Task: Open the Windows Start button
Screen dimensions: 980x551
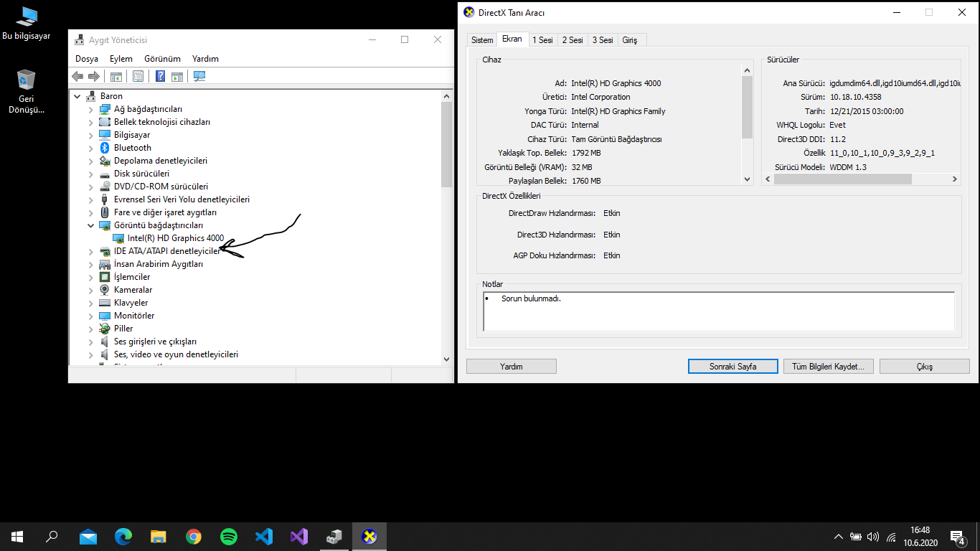Action: pyautogui.click(x=17, y=536)
